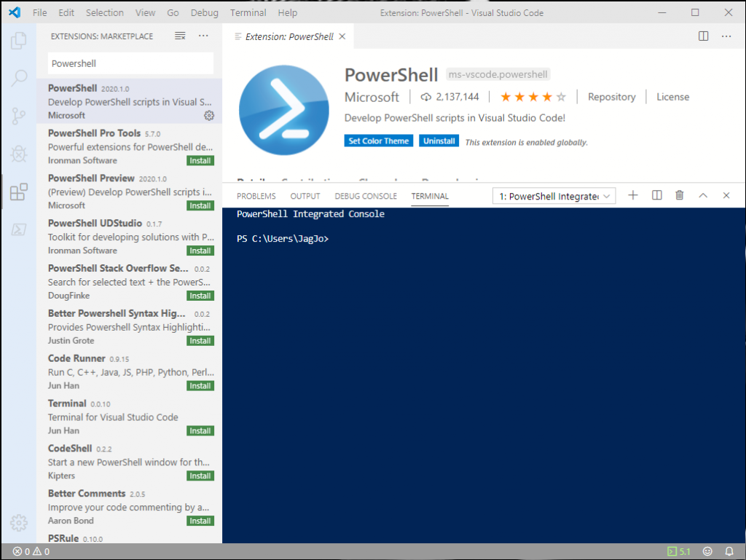Create a new terminal with plus icon

coord(633,195)
